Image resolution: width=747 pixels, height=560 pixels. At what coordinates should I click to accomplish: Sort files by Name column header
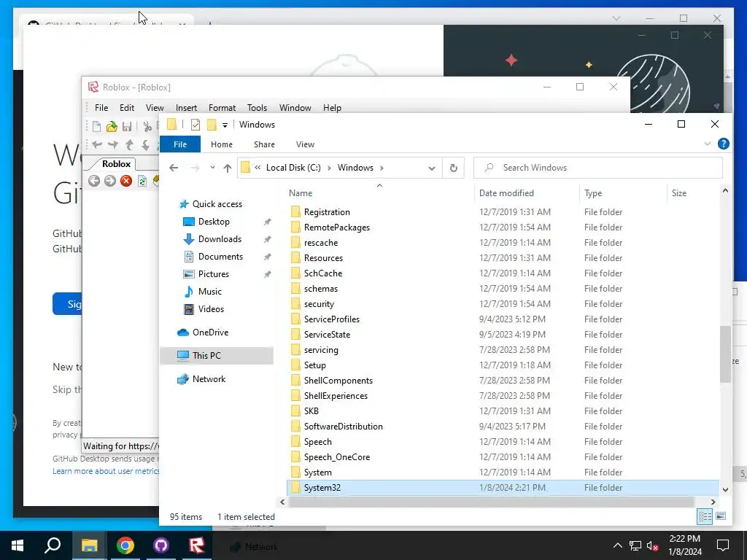[301, 192]
